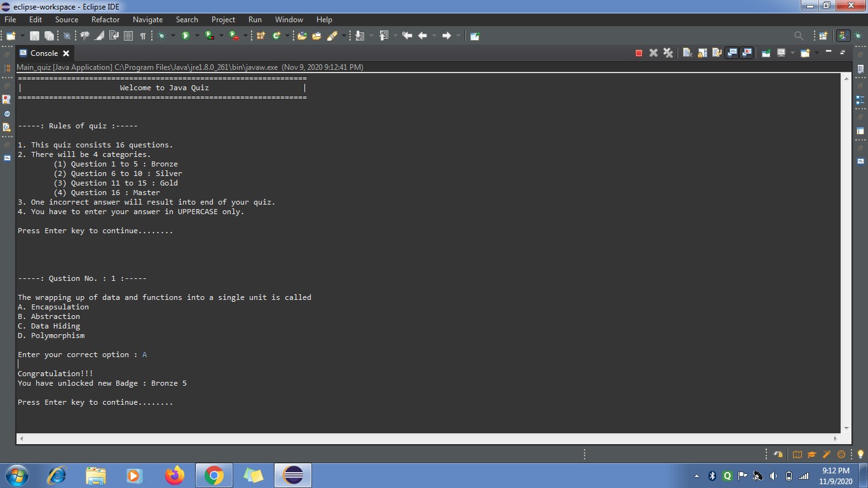Click the New Java Package icon
This screenshot has height=488, width=868.
(261, 36)
